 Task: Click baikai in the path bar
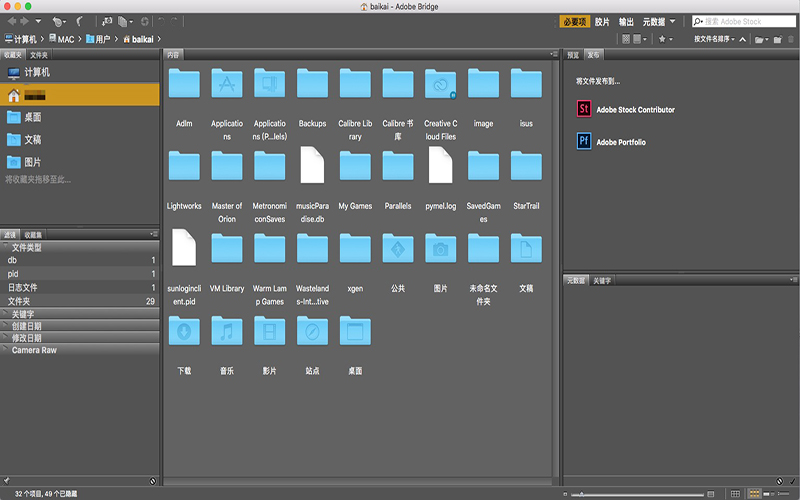[138, 39]
